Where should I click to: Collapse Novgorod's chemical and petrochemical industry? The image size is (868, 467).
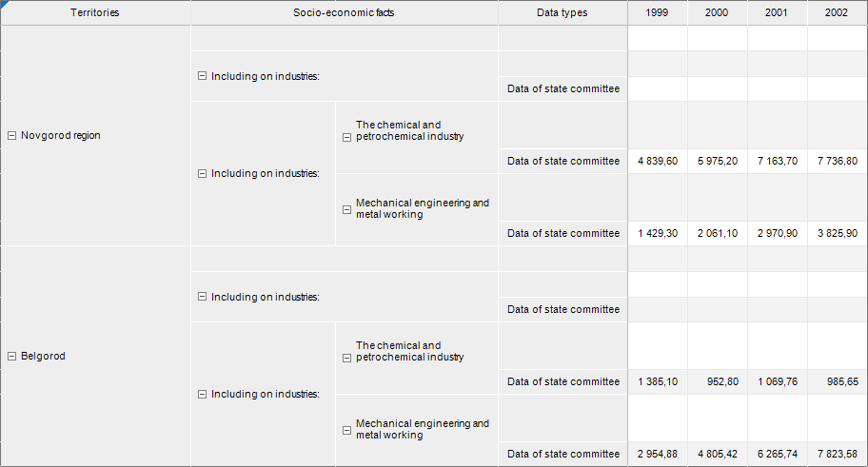coord(347,137)
